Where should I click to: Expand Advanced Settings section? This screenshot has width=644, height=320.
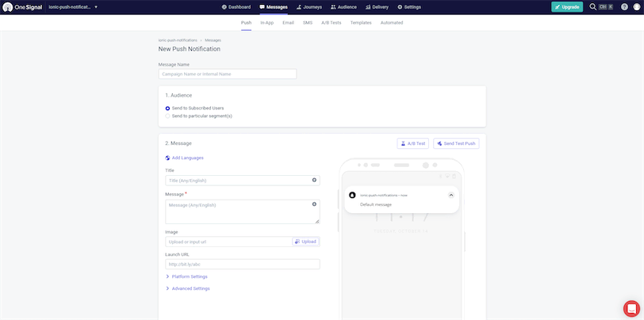(x=190, y=288)
